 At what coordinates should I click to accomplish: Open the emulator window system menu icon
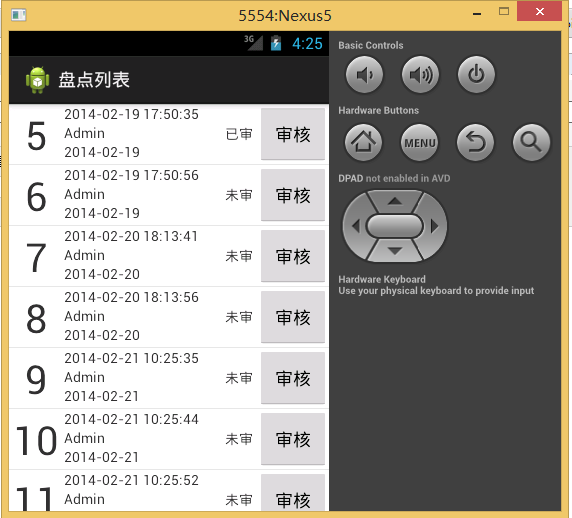19,15
